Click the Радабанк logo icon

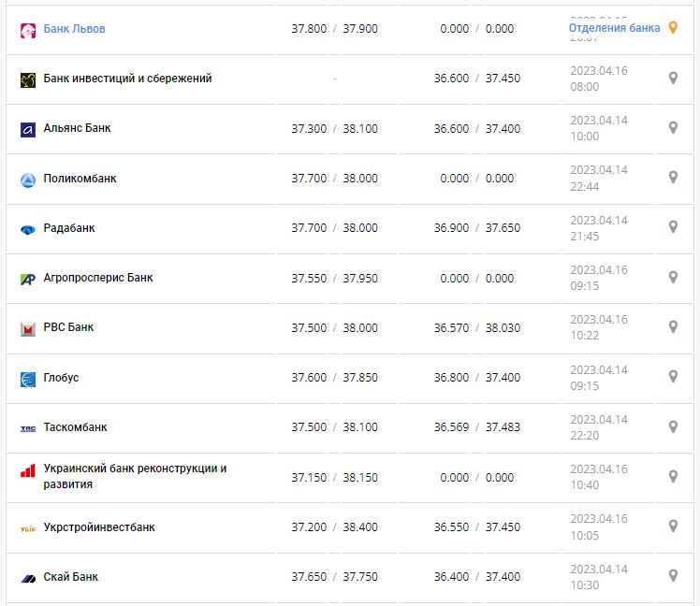coord(27,228)
